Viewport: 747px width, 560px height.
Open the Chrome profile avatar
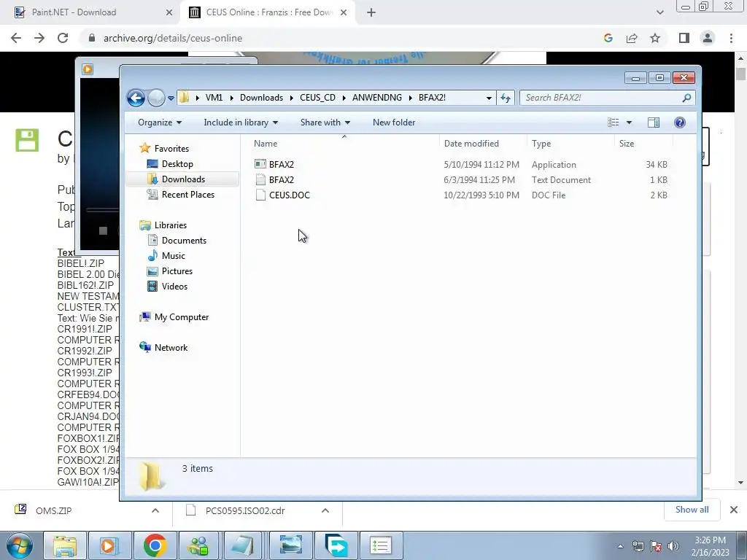[708, 38]
